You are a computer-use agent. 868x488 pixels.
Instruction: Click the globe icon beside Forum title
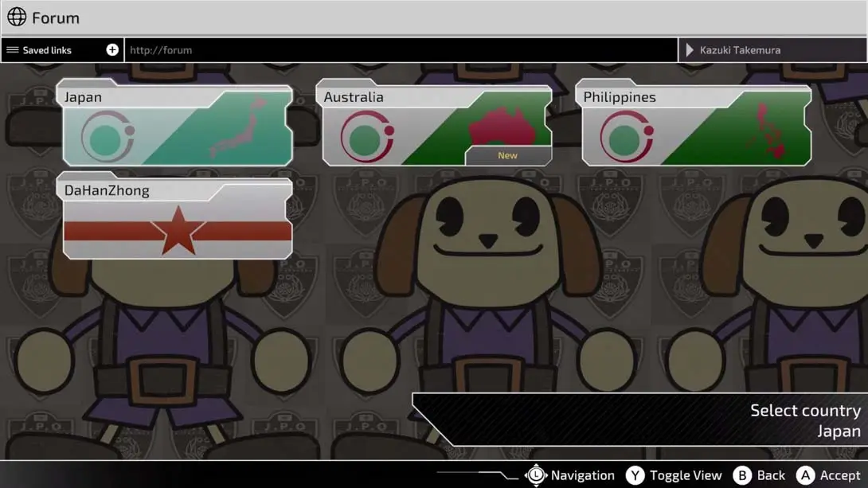coord(17,17)
